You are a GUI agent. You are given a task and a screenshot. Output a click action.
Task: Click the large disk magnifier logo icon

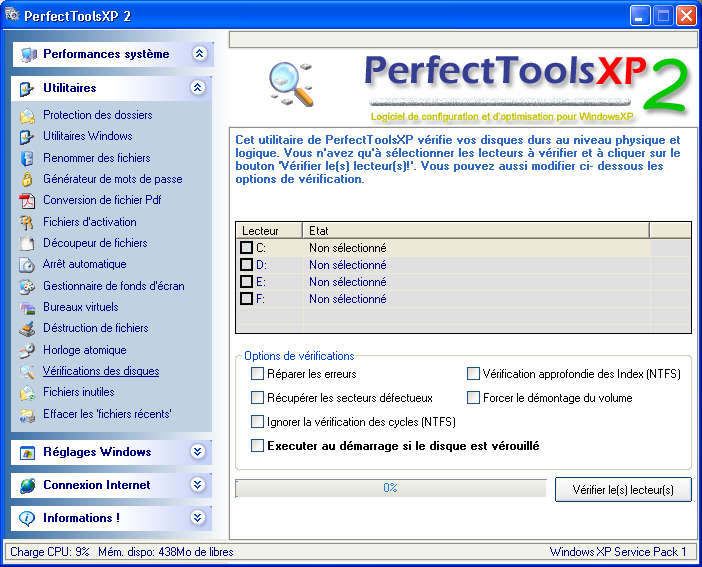[291, 84]
